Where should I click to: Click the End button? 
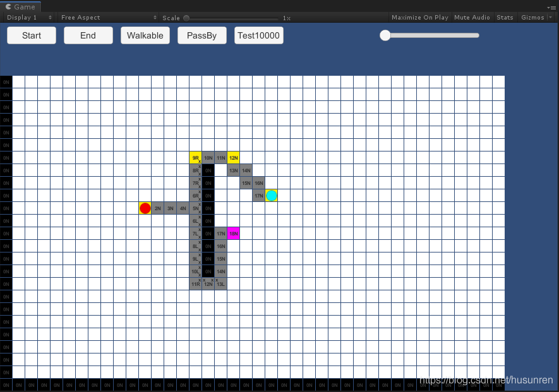(88, 35)
